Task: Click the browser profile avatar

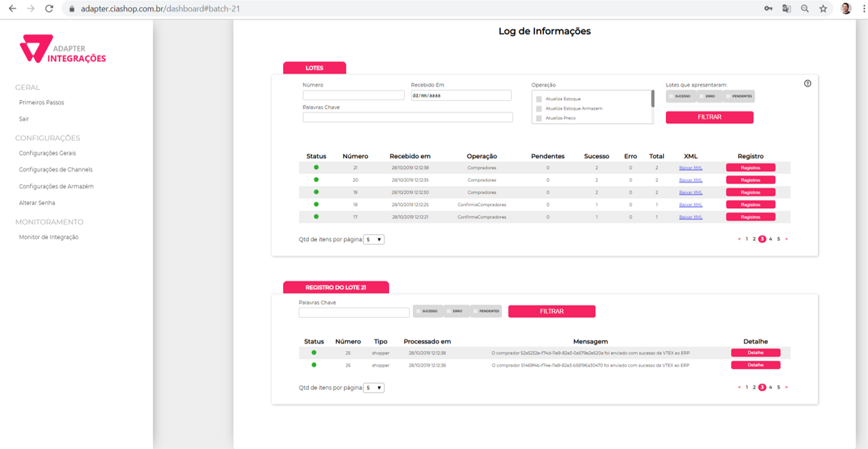Action: point(845,9)
